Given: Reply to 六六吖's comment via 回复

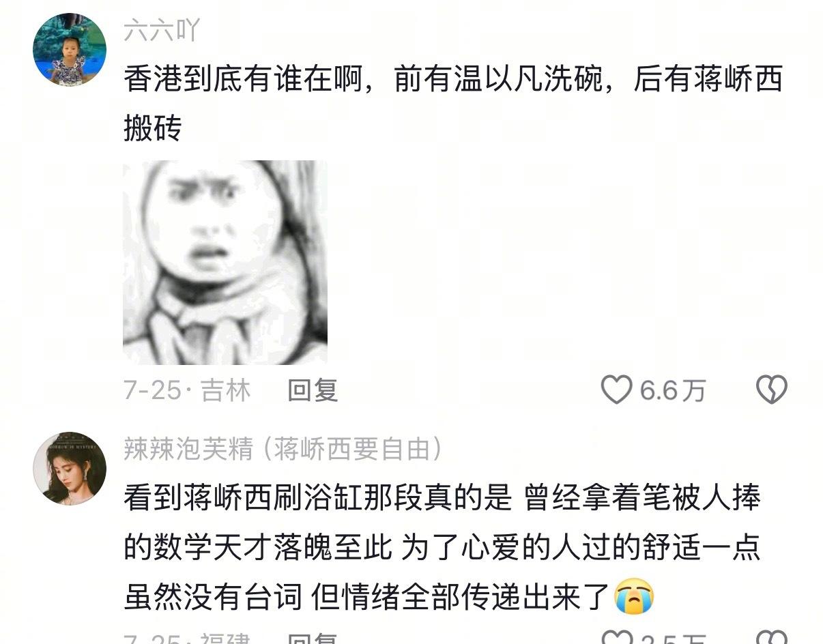Looking at the screenshot, I should click(313, 390).
